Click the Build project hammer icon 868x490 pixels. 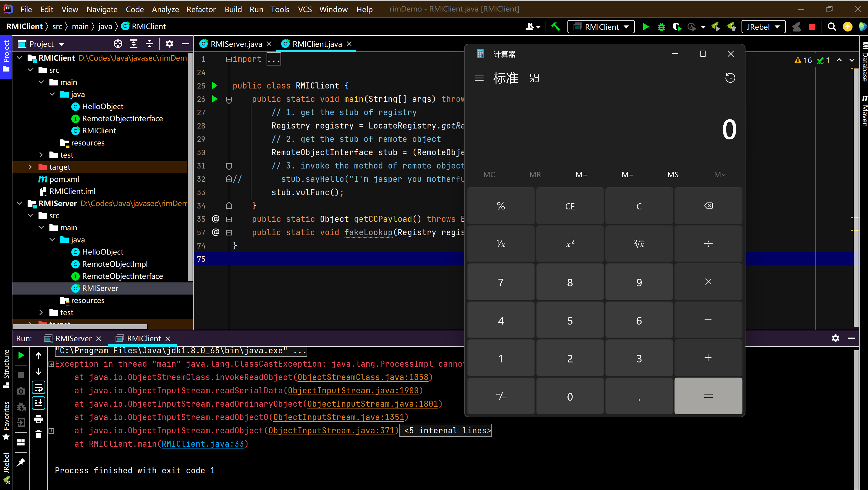555,27
